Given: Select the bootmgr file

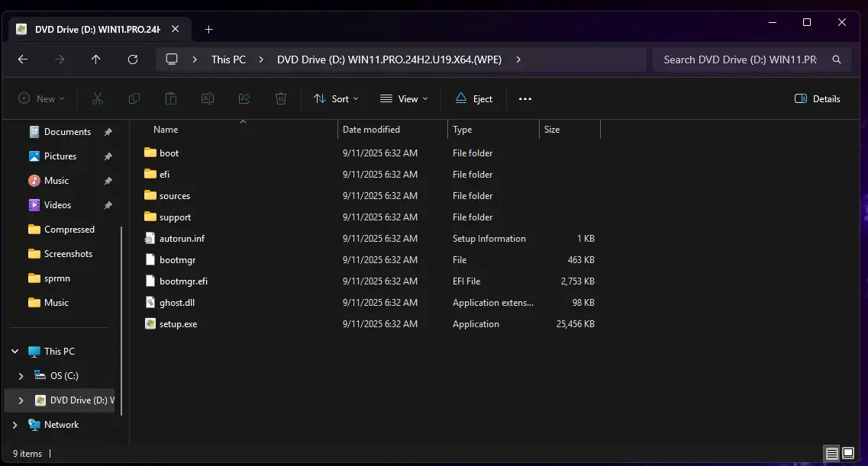Looking at the screenshot, I should click(177, 260).
